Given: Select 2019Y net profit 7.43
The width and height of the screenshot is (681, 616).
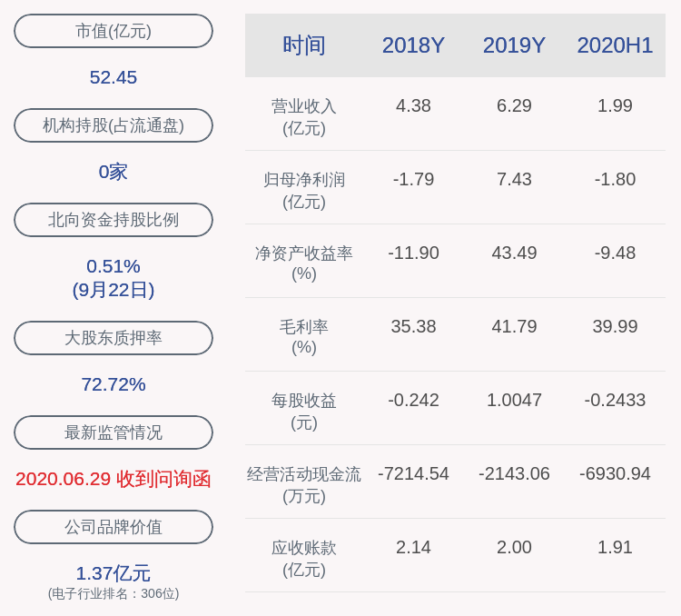Looking at the screenshot, I should tap(514, 180).
